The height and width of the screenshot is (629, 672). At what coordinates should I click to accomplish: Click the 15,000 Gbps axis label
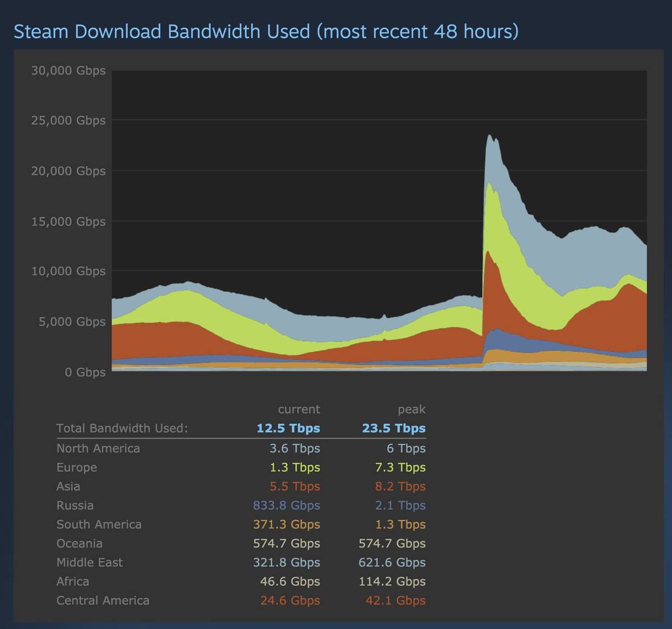click(x=68, y=222)
